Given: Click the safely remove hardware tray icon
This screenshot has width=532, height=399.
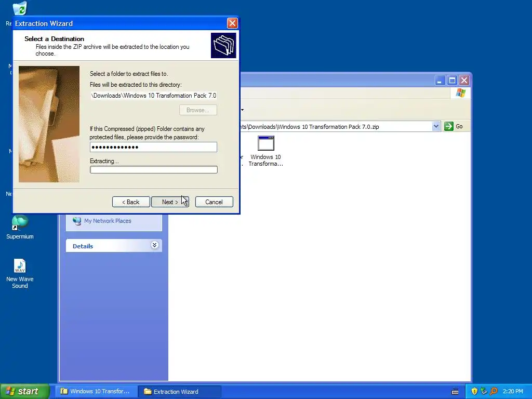Looking at the screenshot, I should 484,391.
